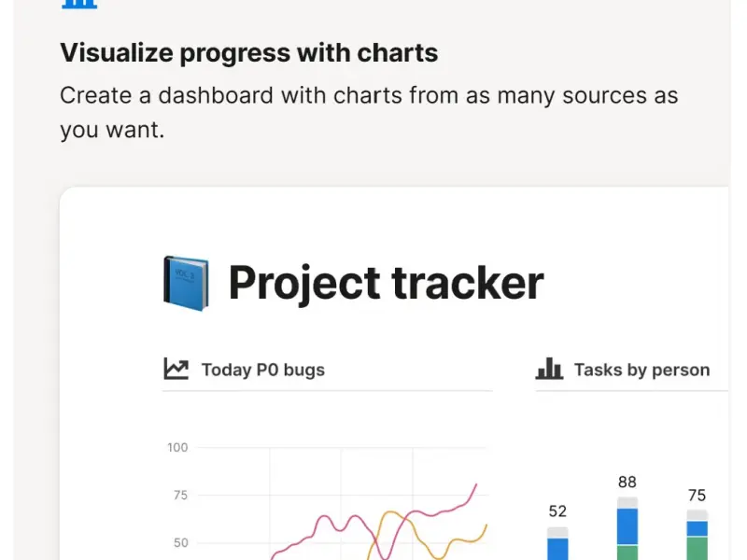Open the Tasks by person chart title
The height and width of the screenshot is (560, 747).
click(641, 370)
